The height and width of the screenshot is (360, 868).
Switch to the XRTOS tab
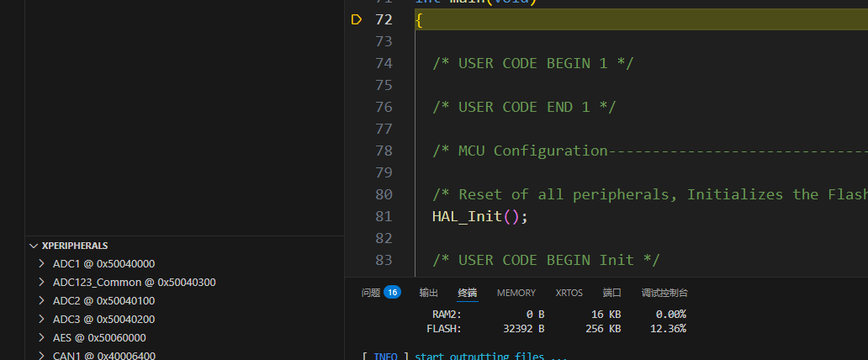pyautogui.click(x=569, y=293)
